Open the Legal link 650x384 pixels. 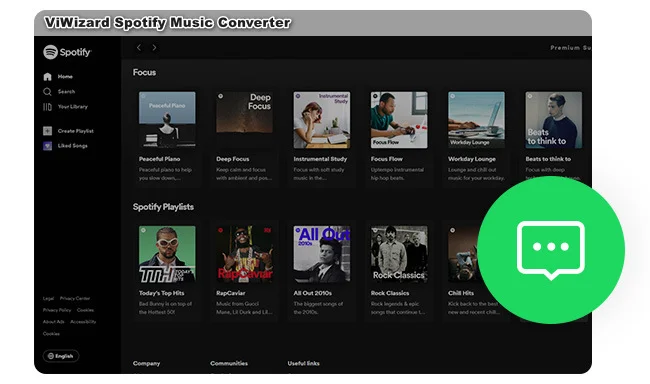point(48,299)
